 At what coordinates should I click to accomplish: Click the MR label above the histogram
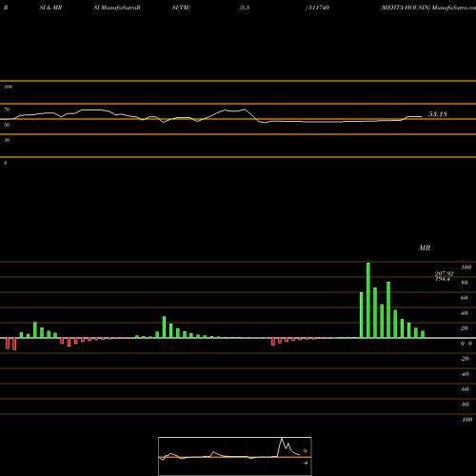tap(425, 248)
